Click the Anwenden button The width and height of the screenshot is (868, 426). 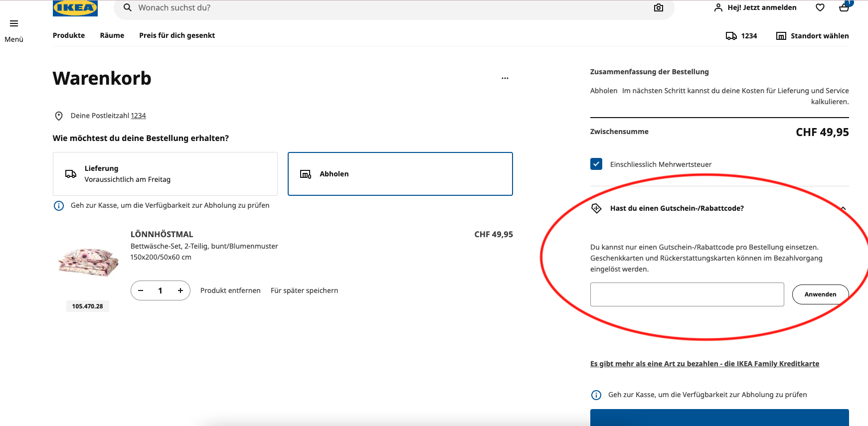(x=820, y=294)
